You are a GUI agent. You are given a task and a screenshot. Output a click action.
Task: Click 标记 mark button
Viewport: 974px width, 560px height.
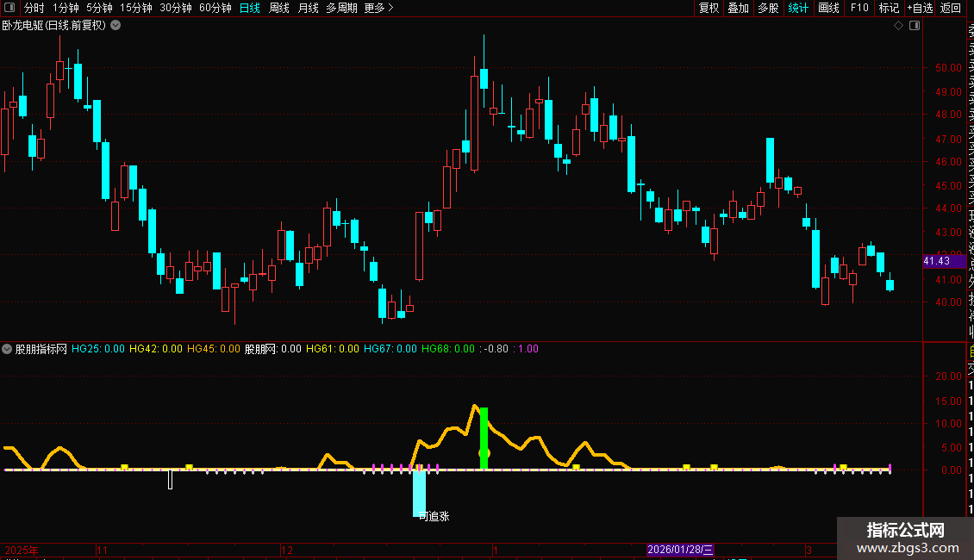coord(889,8)
